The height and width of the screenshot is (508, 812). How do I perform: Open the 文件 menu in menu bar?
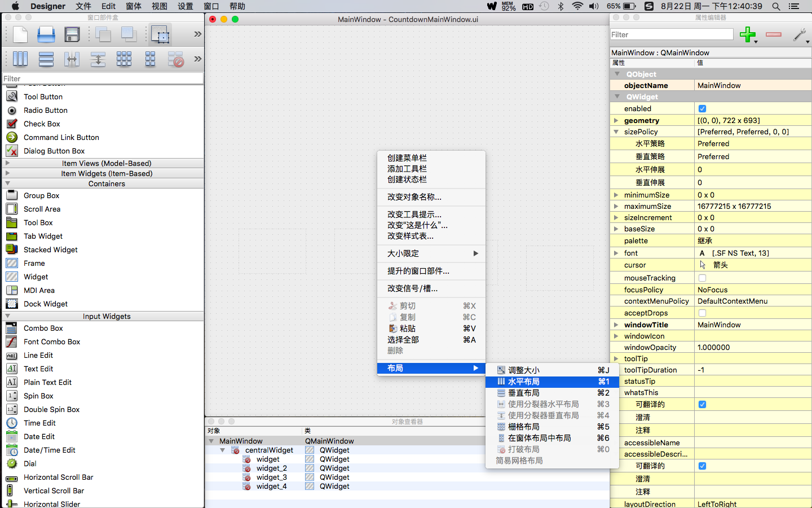tap(83, 6)
